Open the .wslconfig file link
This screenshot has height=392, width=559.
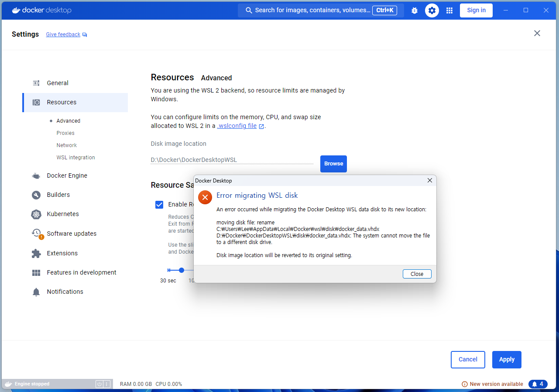(x=237, y=126)
